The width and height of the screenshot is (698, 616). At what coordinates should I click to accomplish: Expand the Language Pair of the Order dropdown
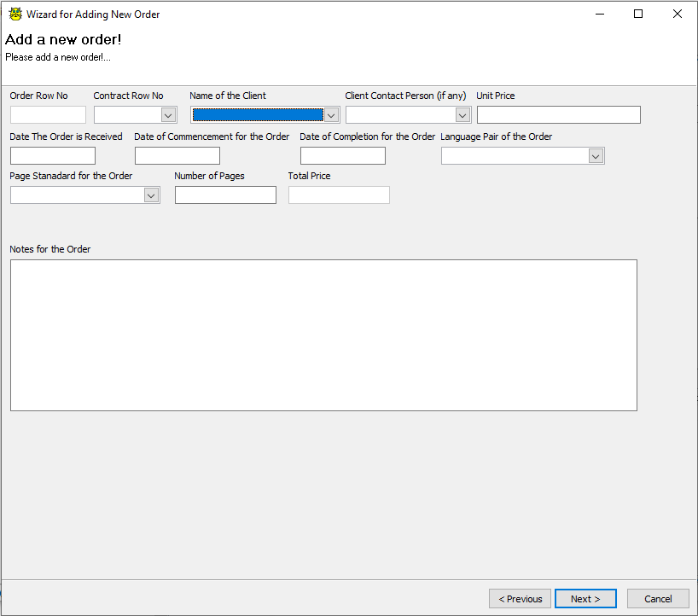[596, 156]
